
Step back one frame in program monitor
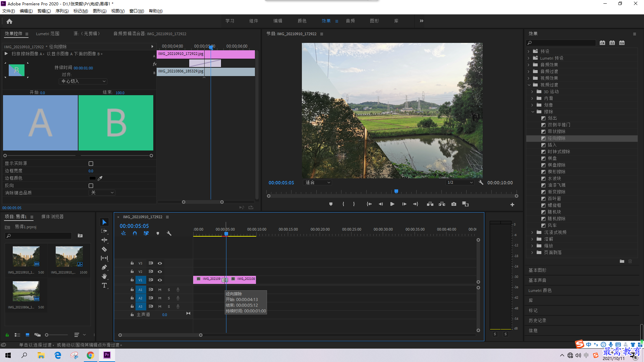381,204
